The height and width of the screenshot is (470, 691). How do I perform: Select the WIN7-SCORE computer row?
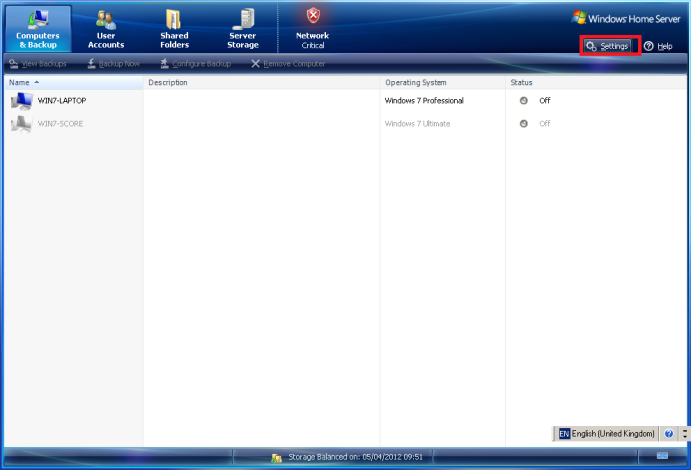[346, 124]
